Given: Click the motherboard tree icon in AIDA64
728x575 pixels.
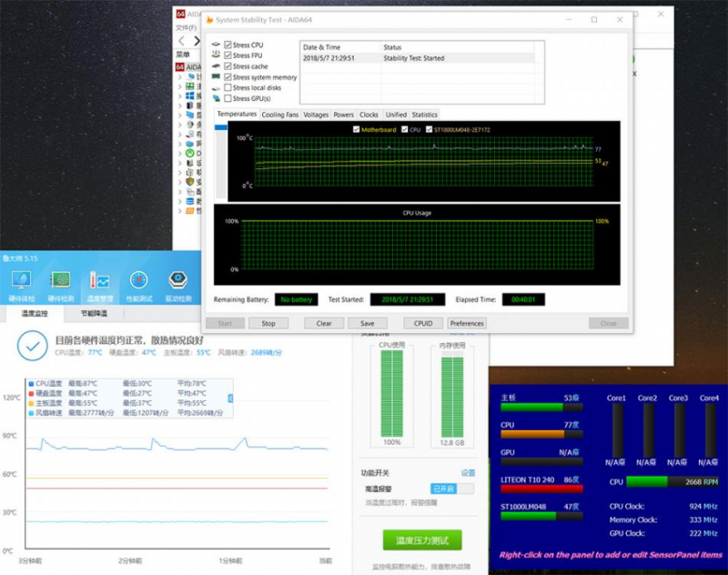Looking at the screenshot, I should tap(190, 86).
